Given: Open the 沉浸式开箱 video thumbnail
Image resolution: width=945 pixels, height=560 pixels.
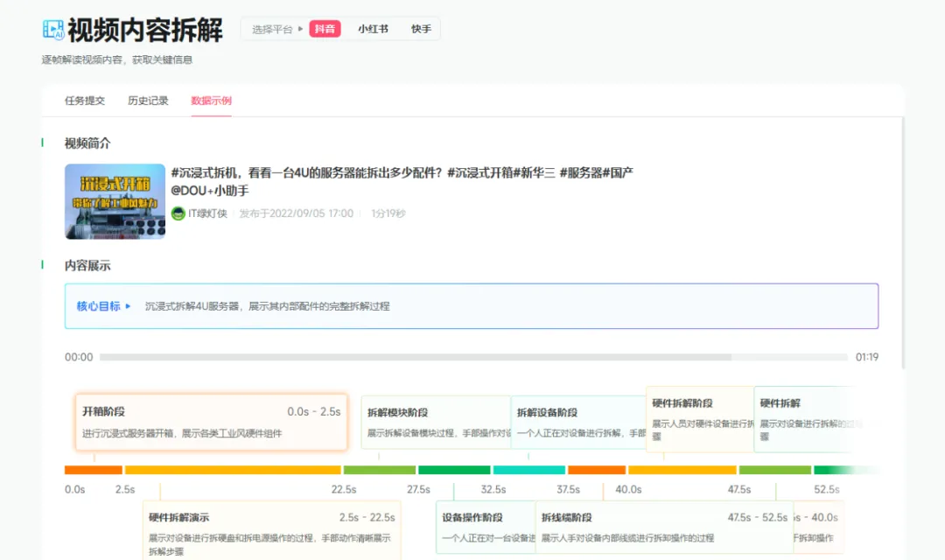Looking at the screenshot, I should [x=115, y=201].
